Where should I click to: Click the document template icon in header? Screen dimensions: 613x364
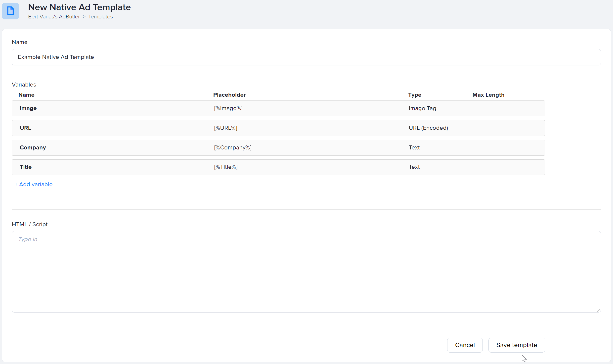(x=10, y=11)
